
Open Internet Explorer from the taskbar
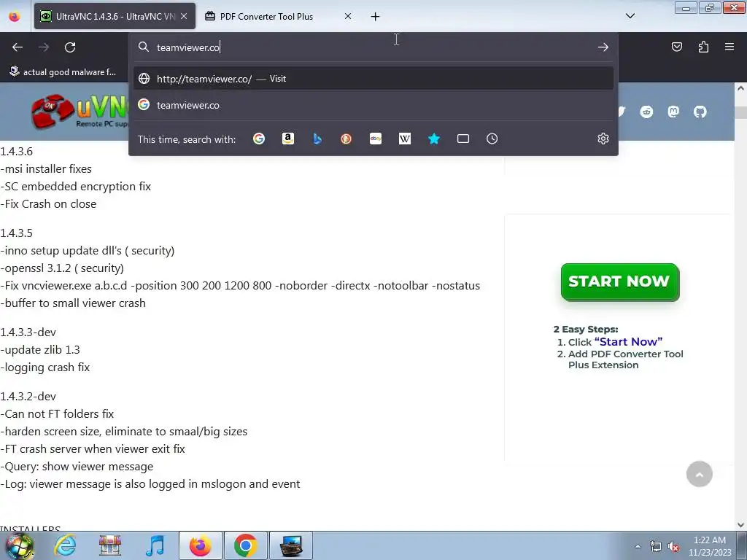pos(65,545)
